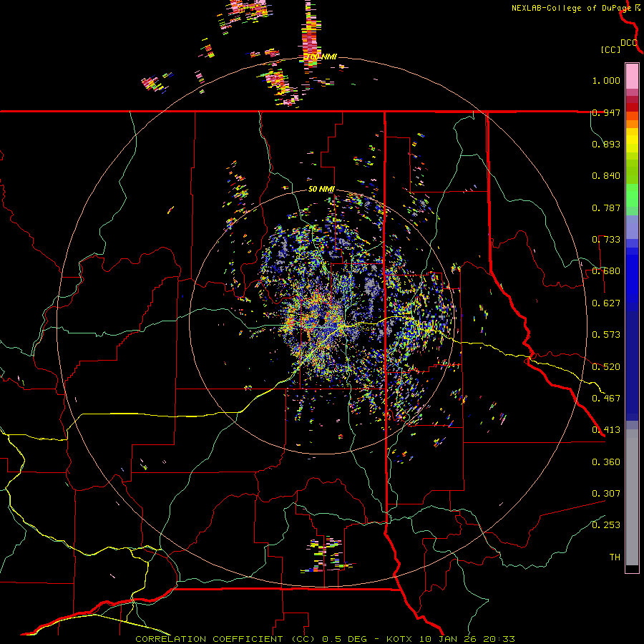Click the 0.947 scale value
This screenshot has height=644, width=644.
(606, 112)
